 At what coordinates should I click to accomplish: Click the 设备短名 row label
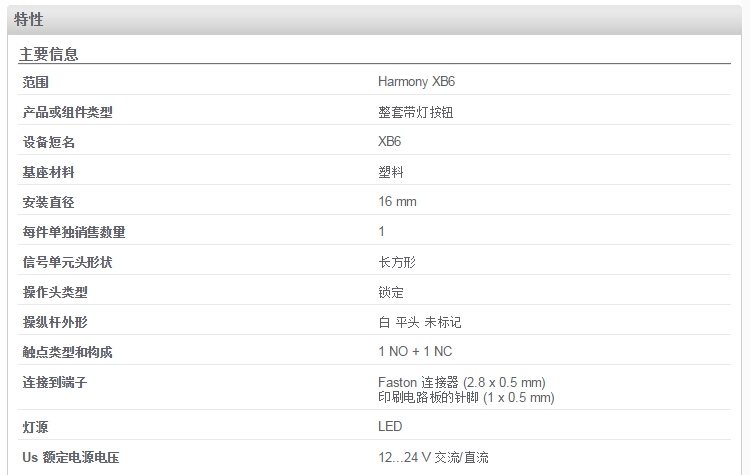[x=48, y=142]
